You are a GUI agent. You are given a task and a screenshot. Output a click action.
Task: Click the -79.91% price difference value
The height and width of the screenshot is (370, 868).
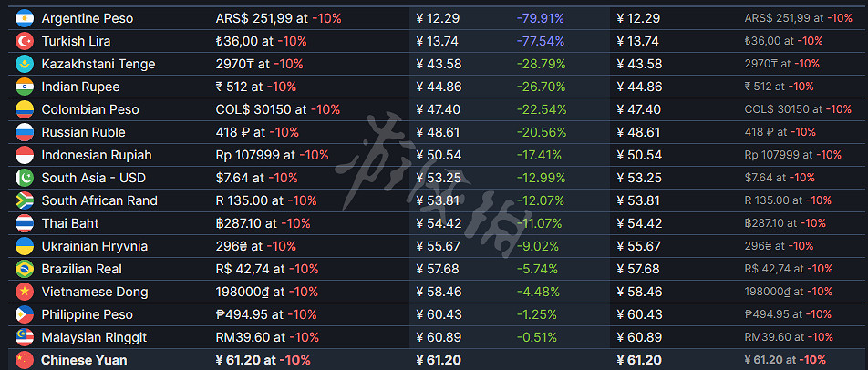coord(540,18)
